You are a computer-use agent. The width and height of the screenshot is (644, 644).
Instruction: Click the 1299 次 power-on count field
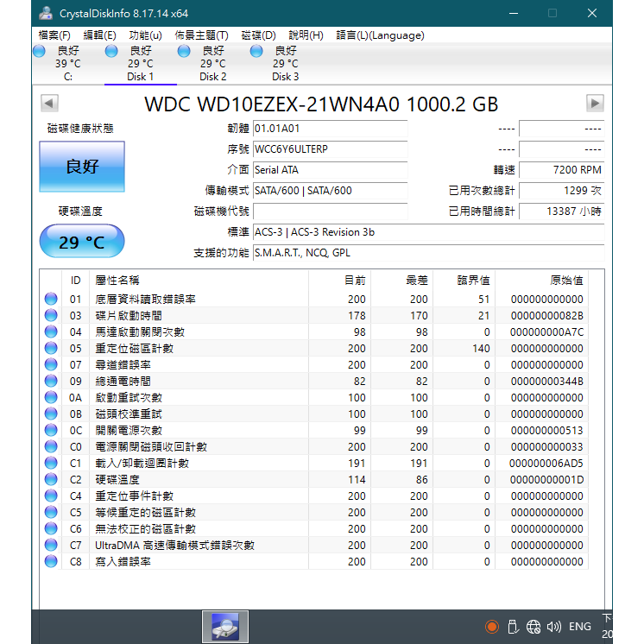[x=562, y=191]
